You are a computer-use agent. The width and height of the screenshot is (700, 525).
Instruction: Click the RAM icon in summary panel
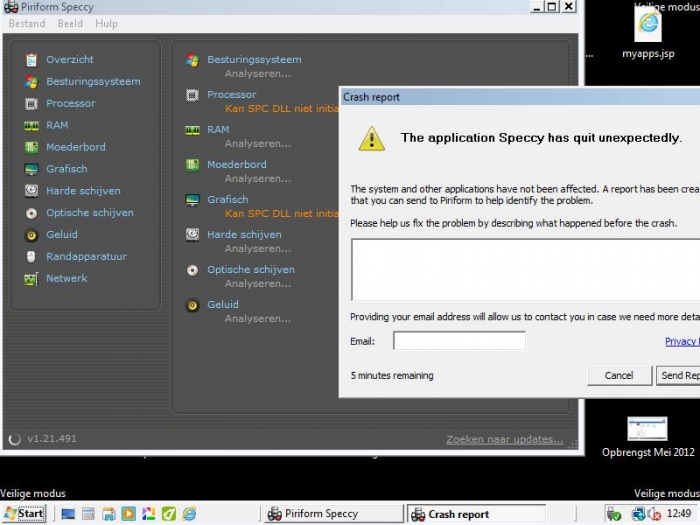(x=192, y=130)
